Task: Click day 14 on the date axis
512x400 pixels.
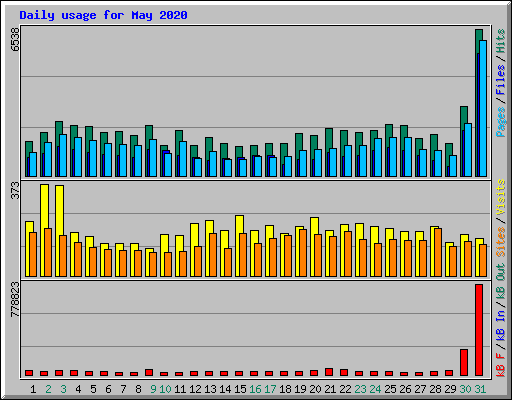Action: click(225, 389)
